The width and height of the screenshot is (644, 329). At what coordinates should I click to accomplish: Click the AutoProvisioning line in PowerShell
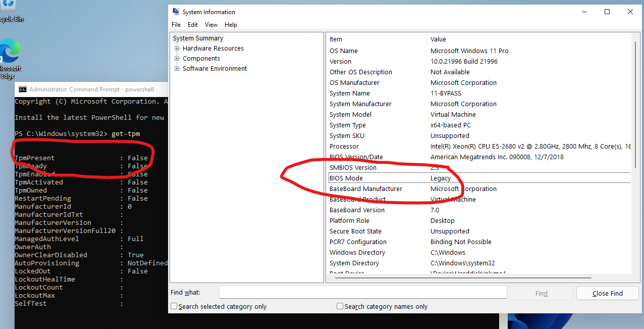91,263
